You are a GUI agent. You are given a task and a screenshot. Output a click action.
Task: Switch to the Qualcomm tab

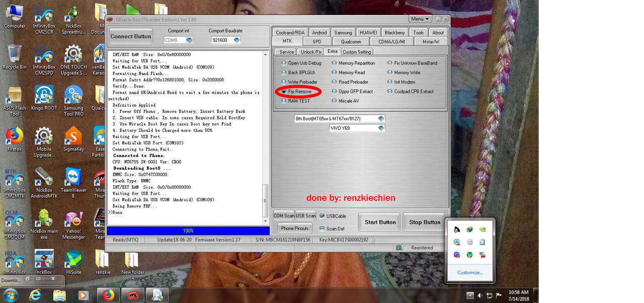(x=351, y=41)
